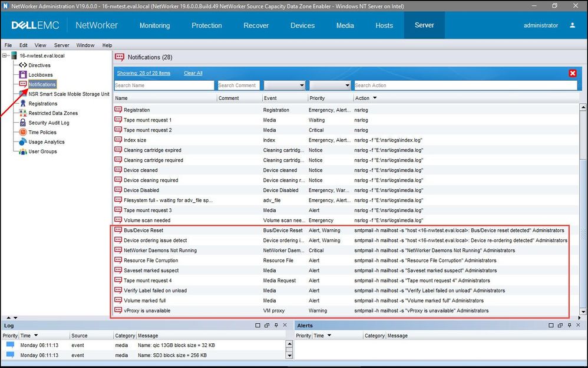Screen dimensions: 588x368
Task: Click the Time Policies clock icon
Action: 23,132
